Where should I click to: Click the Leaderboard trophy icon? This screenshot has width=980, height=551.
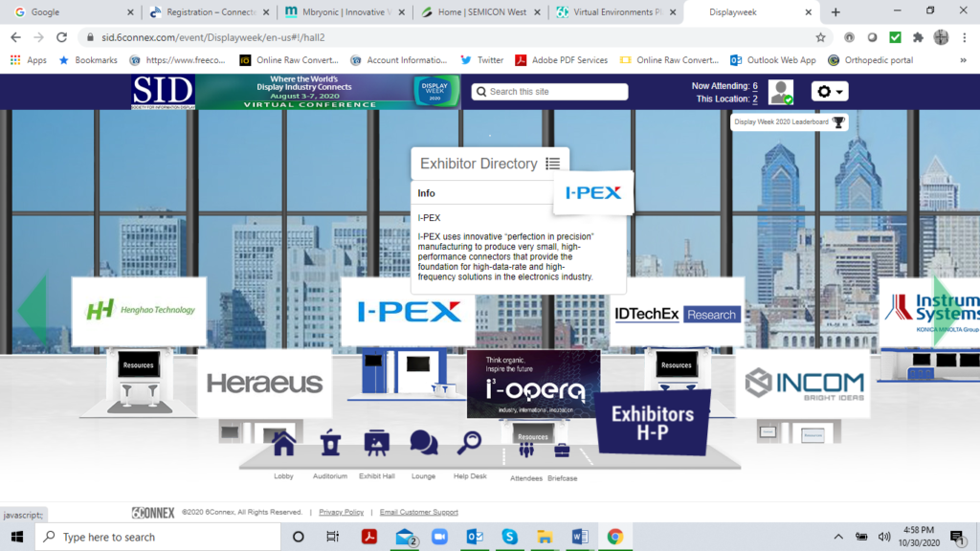(x=838, y=121)
